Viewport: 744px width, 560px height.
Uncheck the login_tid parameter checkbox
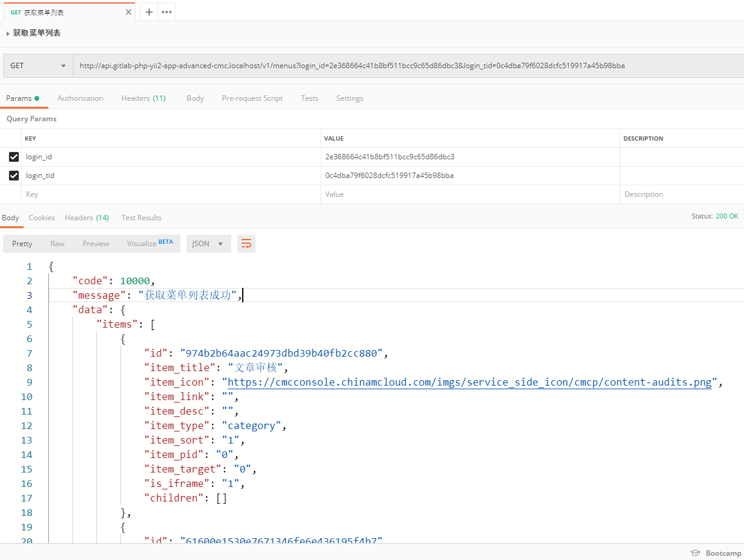tap(14, 176)
